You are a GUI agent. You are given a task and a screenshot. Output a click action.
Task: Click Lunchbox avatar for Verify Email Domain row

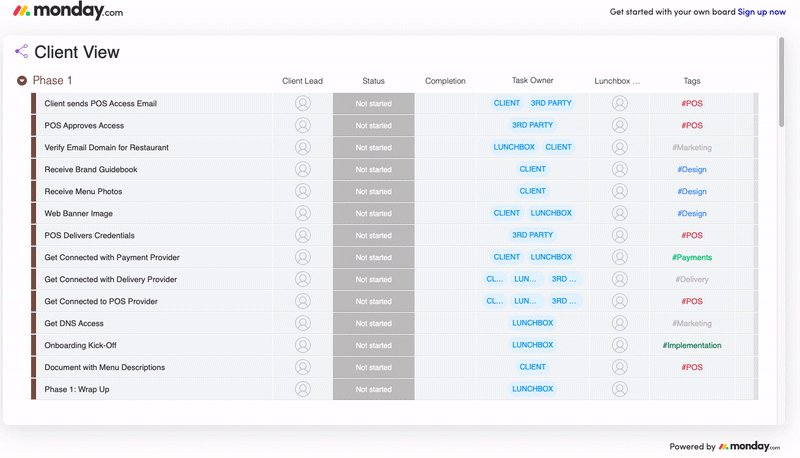[x=619, y=147]
